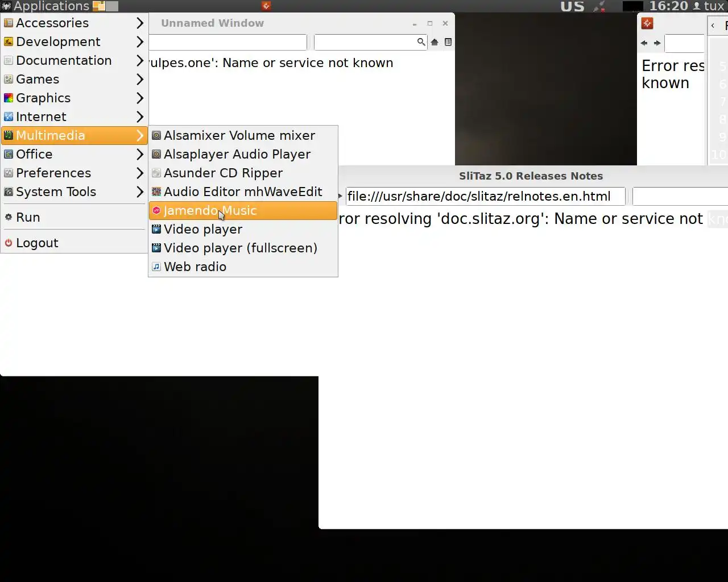Click the Video player (fullscreen) icon
Viewport: 728px width, 582px height.
point(156,248)
